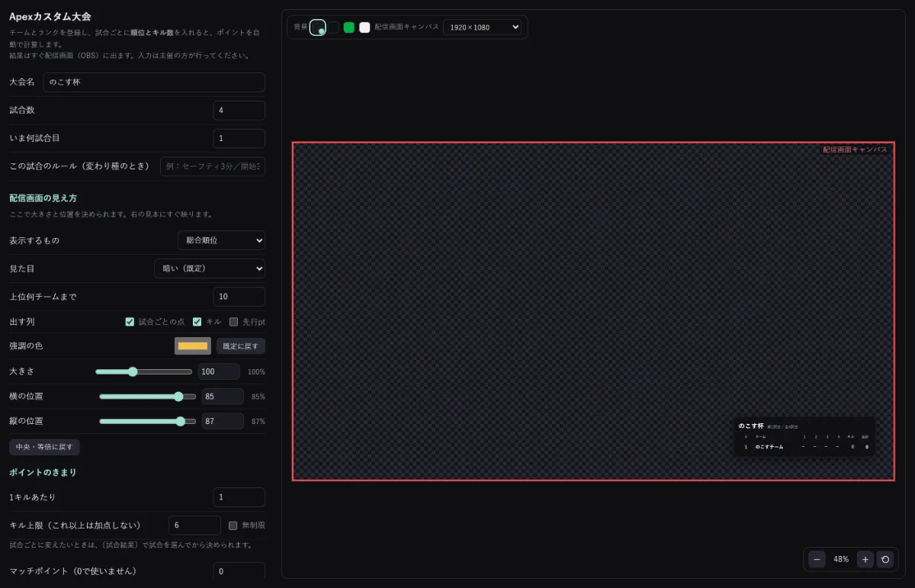This screenshot has height=588, width=915.
Task: Toggle the 試合ごとの点 column checkbox
Action: (130, 322)
